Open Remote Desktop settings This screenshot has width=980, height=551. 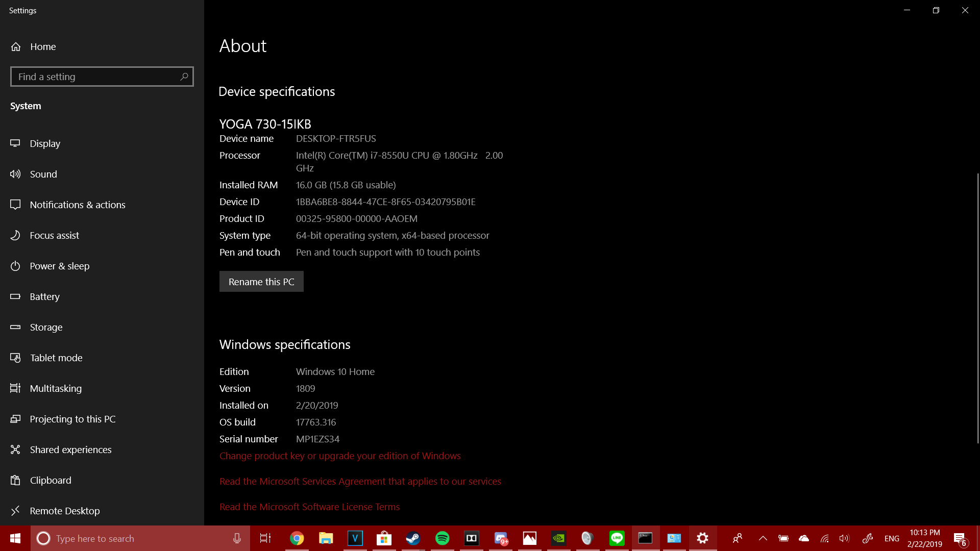click(65, 511)
